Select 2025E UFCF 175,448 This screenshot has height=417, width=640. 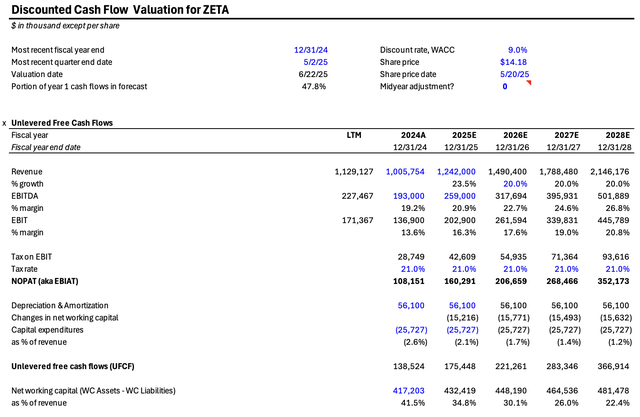[460, 366]
